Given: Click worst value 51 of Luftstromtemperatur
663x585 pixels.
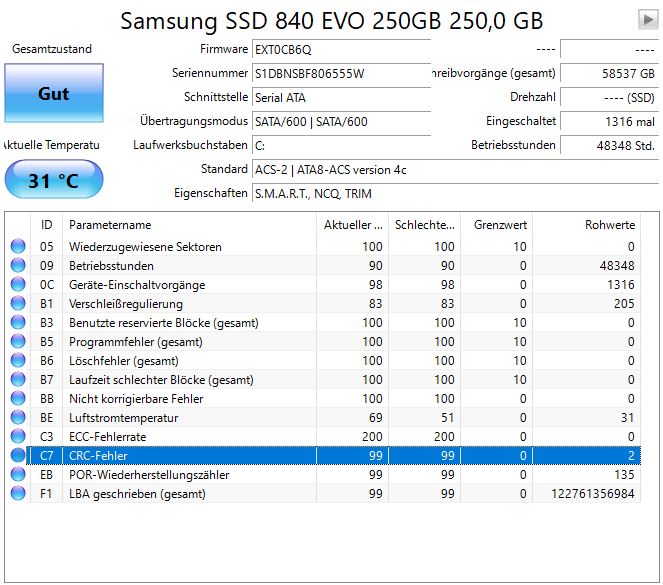Looking at the screenshot, I should (x=447, y=417).
